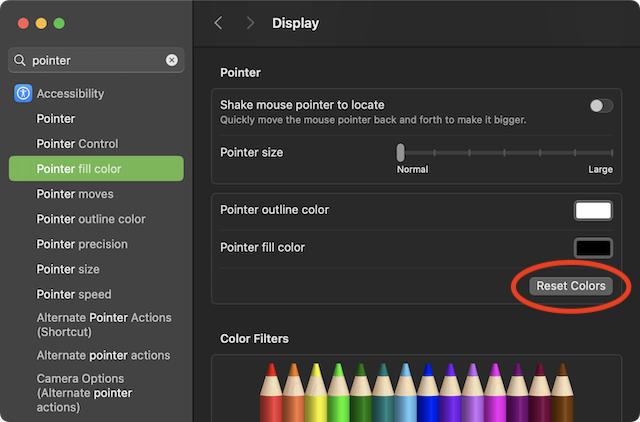Image resolution: width=640 pixels, height=422 pixels.
Task: Click into the search text field
Action: pos(95,60)
